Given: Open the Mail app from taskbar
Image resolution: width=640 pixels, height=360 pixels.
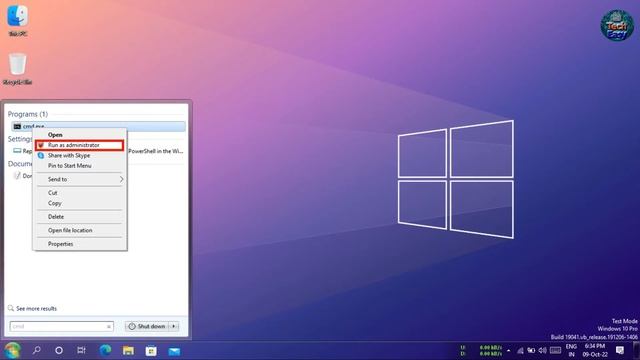Looking at the screenshot, I should click(x=174, y=351).
